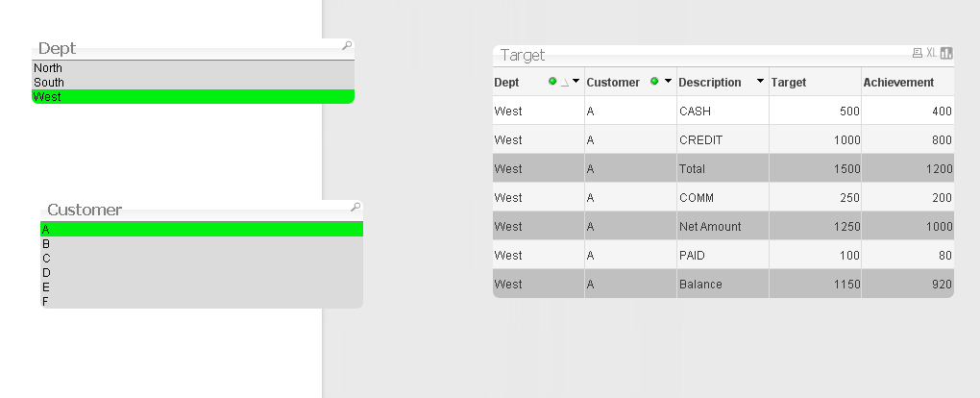Select South in Dept list
Viewport: 980px width, 398px height.
(x=192, y=83)
